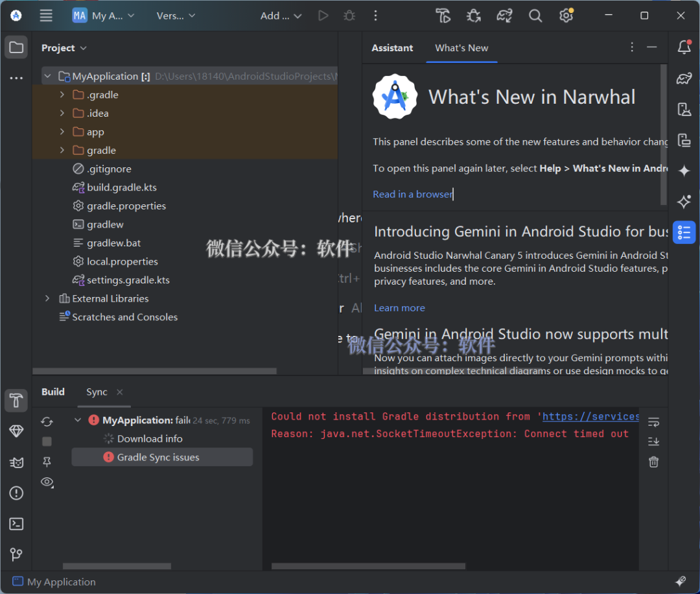Open the Add Configuration dropdown
Viewport: 700px width, 594px height.
click(281, 16)
